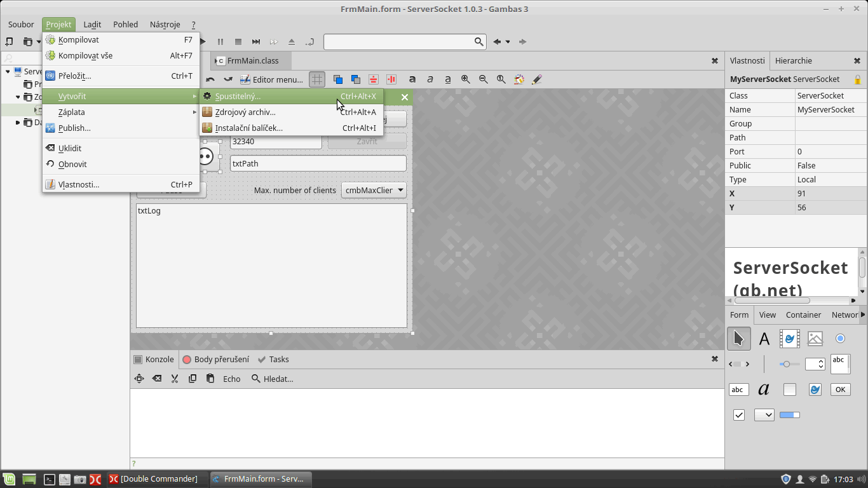
Task: Click the zoom out icon in form editor
Action: coord(484,79)
